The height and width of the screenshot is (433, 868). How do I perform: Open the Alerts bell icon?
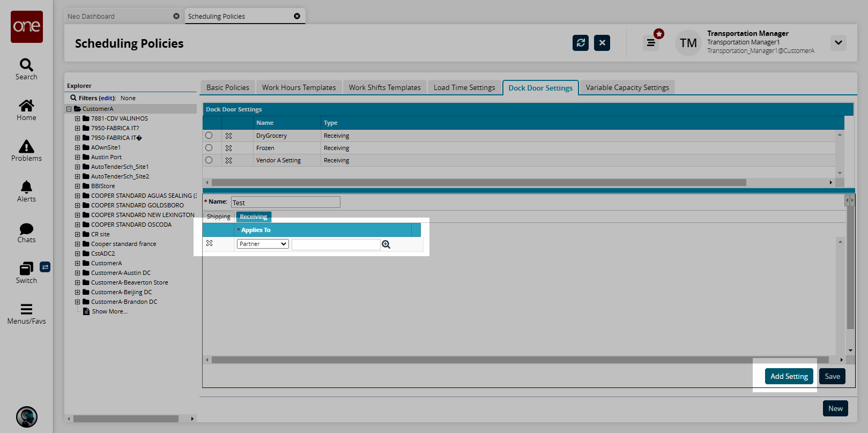click(26, 187)
